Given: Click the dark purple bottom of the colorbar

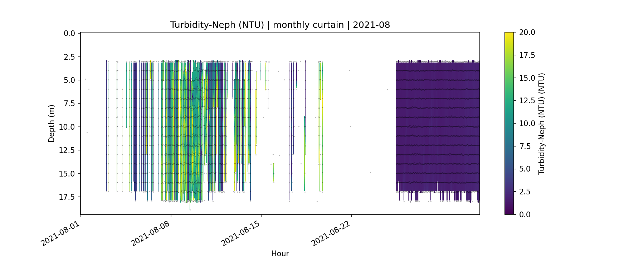Looking at the screenshot, I should [x=509, y=211].
